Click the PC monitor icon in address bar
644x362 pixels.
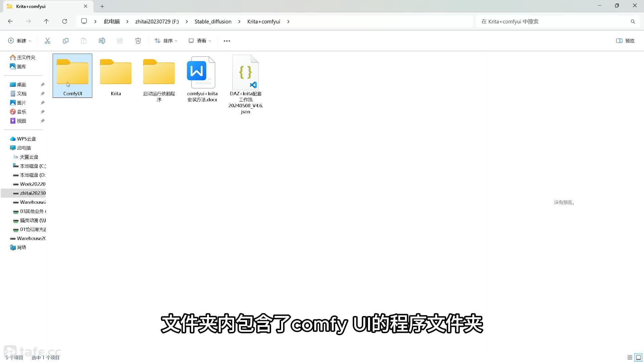84,21
